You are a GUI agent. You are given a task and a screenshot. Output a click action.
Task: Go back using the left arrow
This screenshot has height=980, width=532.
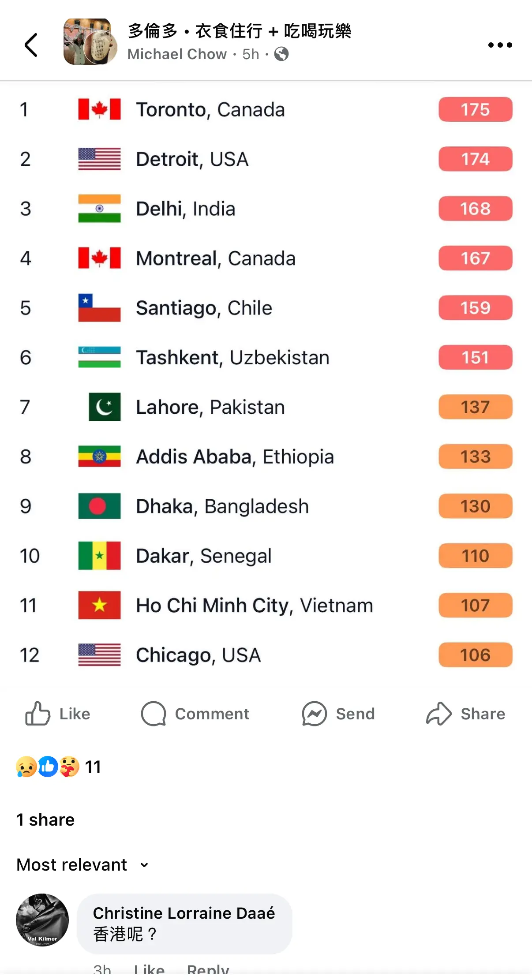point(31,45)
